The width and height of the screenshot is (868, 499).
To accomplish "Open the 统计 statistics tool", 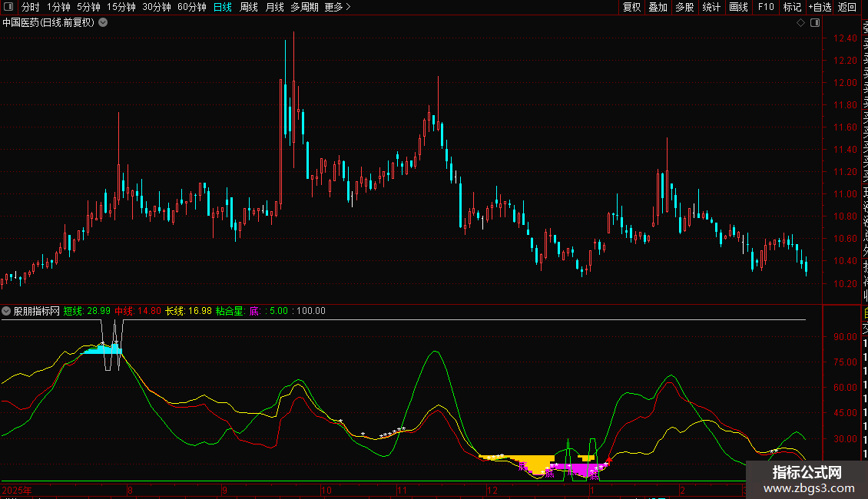I will (x=711, y=7).
